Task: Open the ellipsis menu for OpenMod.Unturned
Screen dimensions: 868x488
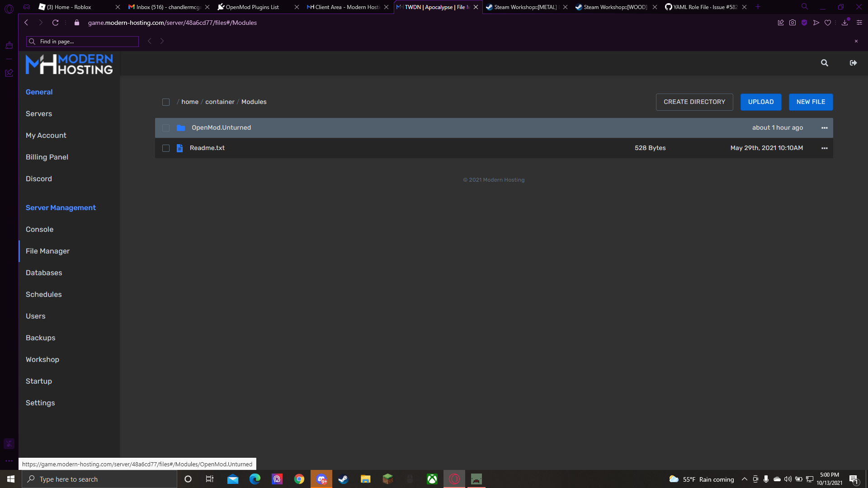Action: tap(824, 128)
